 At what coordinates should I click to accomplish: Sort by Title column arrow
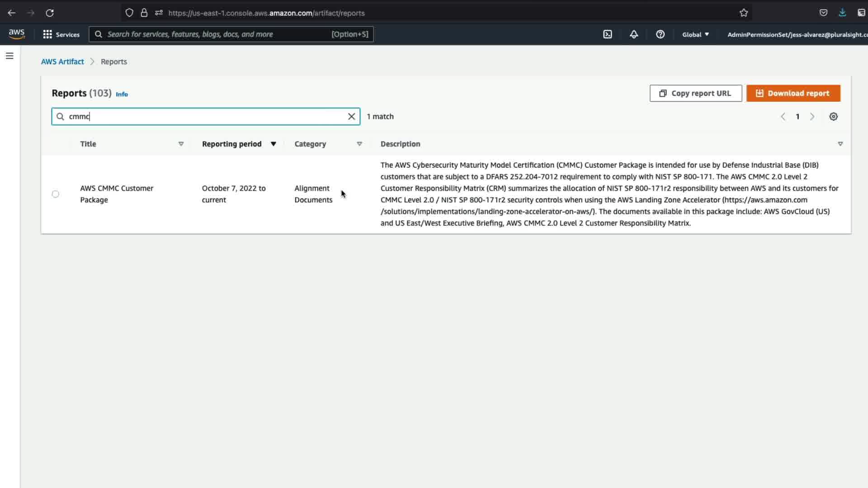point(181,144)
